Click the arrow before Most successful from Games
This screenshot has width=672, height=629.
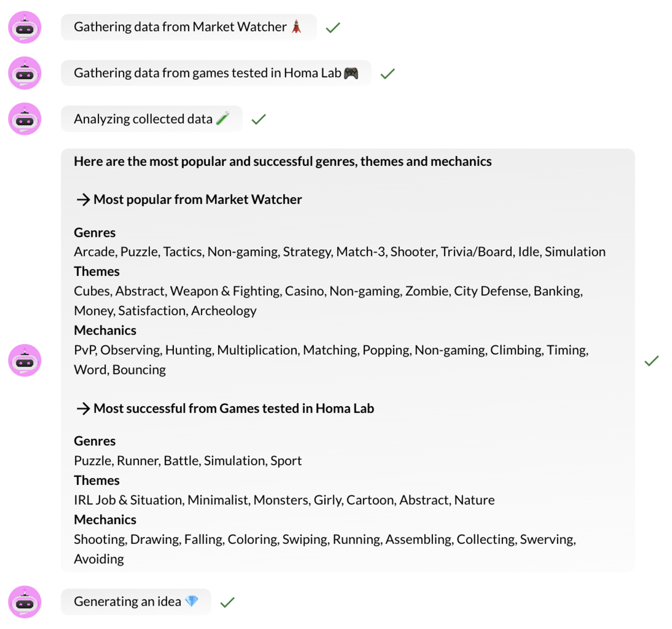pos(83,409)
